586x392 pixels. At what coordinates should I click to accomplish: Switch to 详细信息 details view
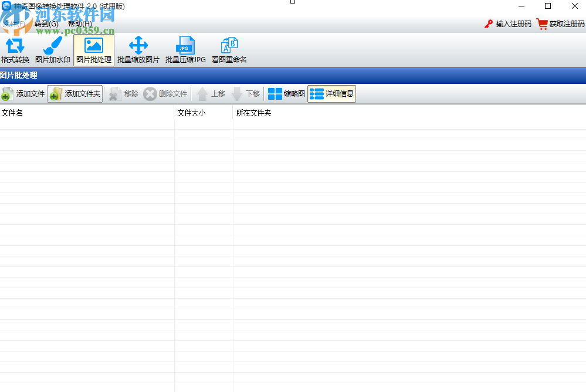332,94
